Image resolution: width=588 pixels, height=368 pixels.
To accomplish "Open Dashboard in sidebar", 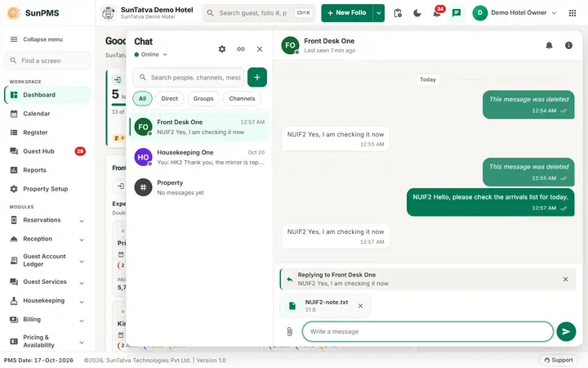I will [47, 95].
